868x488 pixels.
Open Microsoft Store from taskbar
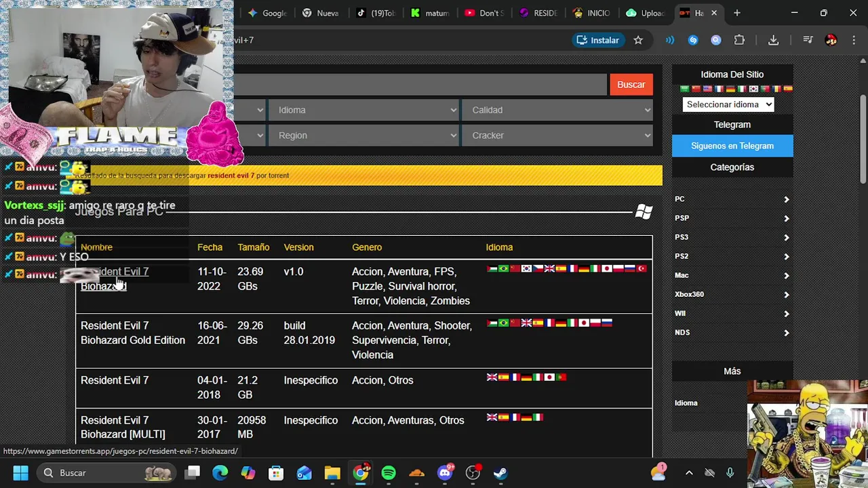276,472
